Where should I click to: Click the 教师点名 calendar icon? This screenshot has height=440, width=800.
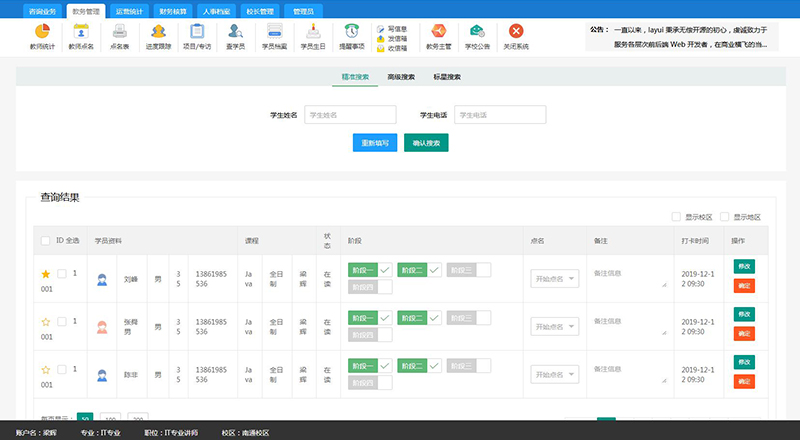(x=81, y=32)
